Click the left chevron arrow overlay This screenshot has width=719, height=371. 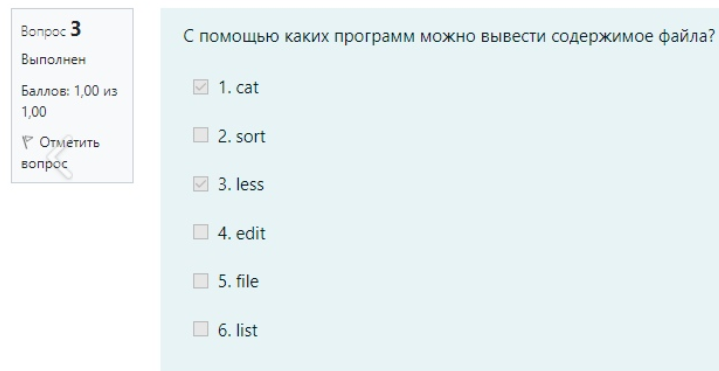[x=61, y=157]
